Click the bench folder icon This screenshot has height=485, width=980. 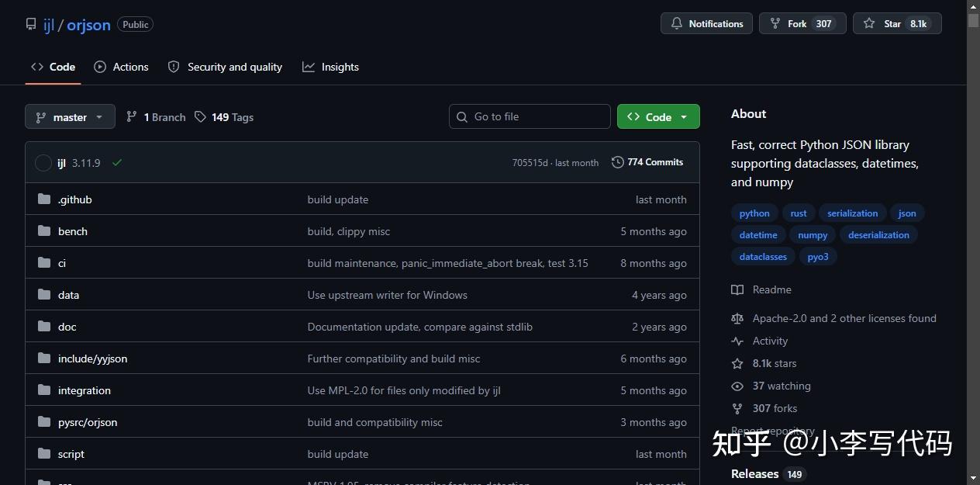pos(44,231)
